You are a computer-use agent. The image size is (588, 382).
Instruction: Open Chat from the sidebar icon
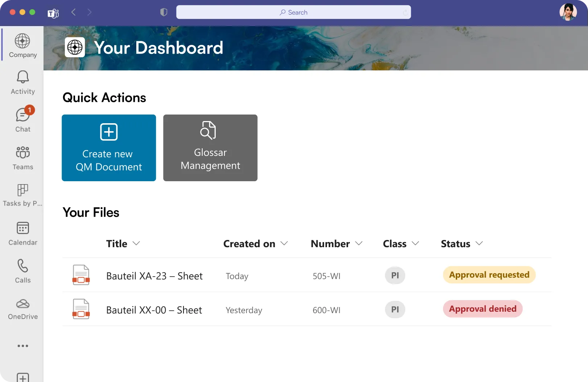tap(22, 115)
